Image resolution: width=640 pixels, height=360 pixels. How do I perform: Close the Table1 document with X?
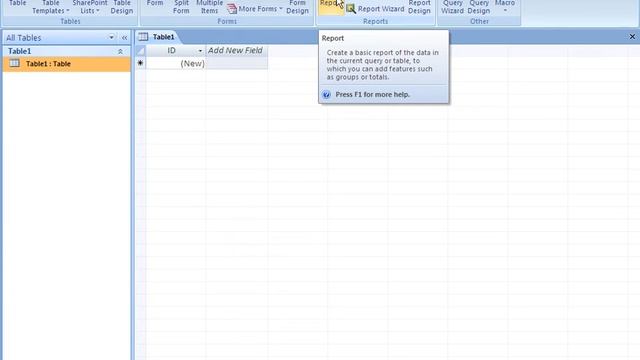click(x=632, y=37)
